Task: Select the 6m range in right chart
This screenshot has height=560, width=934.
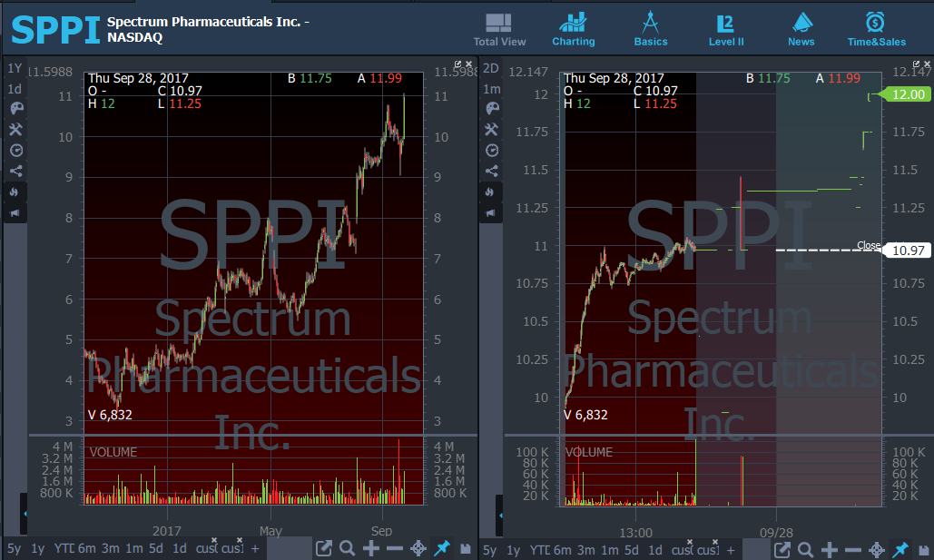Action: click(x=563, y=550)
